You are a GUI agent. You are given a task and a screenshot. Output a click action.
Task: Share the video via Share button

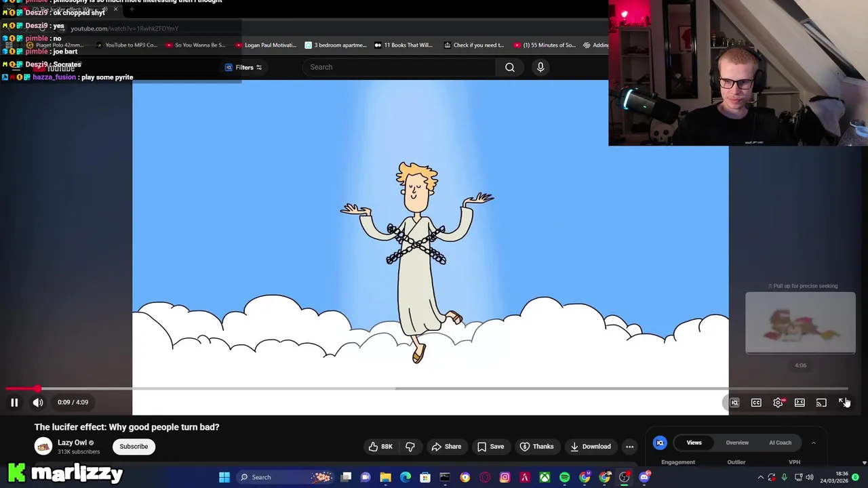pos(446,446)
